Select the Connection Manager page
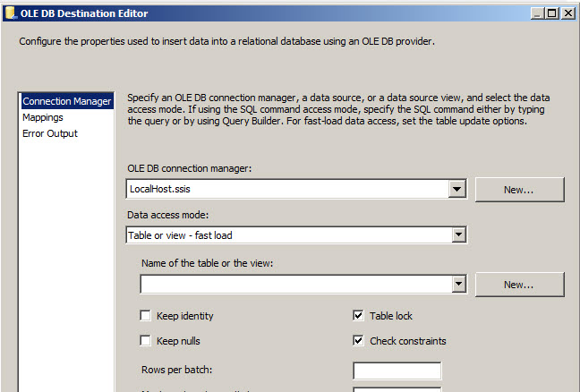The width and height of the screenshot is (580, 392). [67, 101]
